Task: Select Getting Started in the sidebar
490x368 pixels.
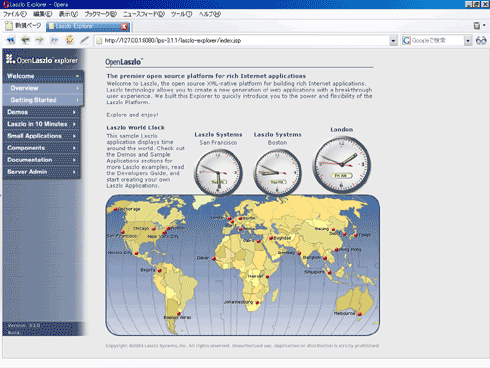Action: click(x=43, y=100)
